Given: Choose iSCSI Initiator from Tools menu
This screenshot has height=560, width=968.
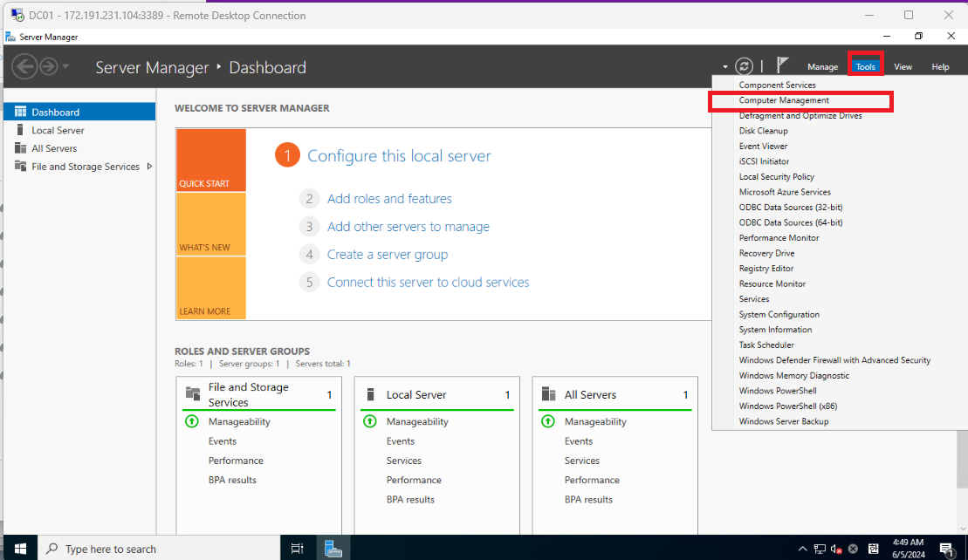Looking at the screenshot, I should point(765,161).
